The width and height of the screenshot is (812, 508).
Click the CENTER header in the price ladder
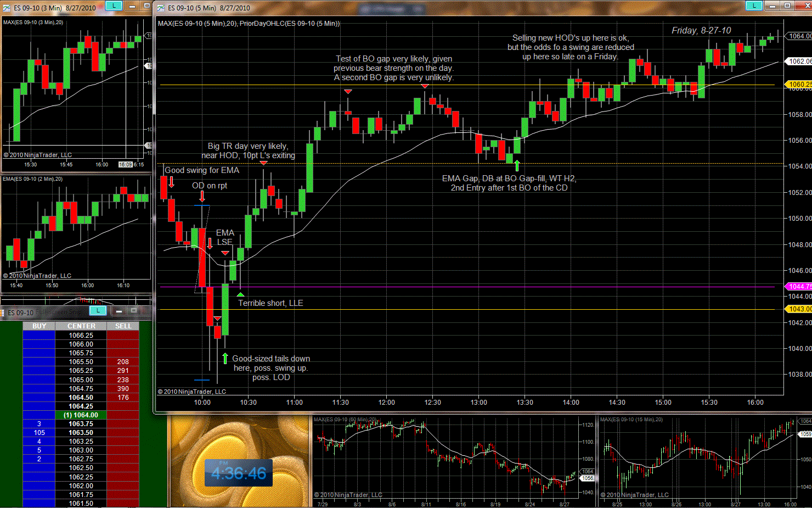click(81, 326)
